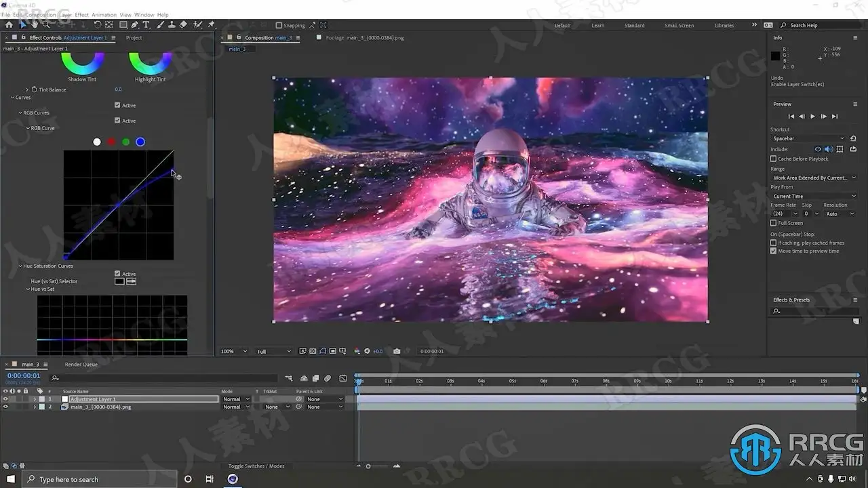Click the Cinema 4D taskbar icon
The width and height of the screenshot is (868, 488).
click(x=233, y=479)
